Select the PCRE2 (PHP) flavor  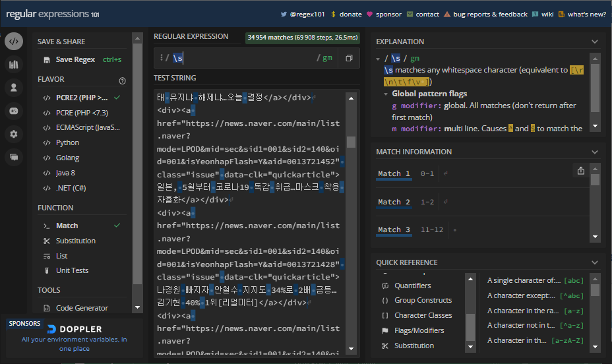tap(81, 98)
